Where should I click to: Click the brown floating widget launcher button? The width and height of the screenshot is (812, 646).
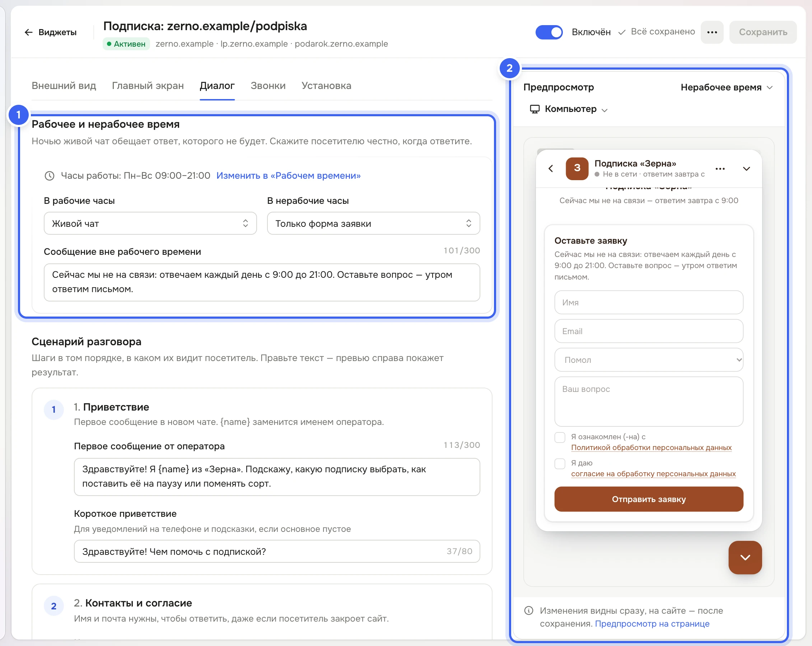745,557
